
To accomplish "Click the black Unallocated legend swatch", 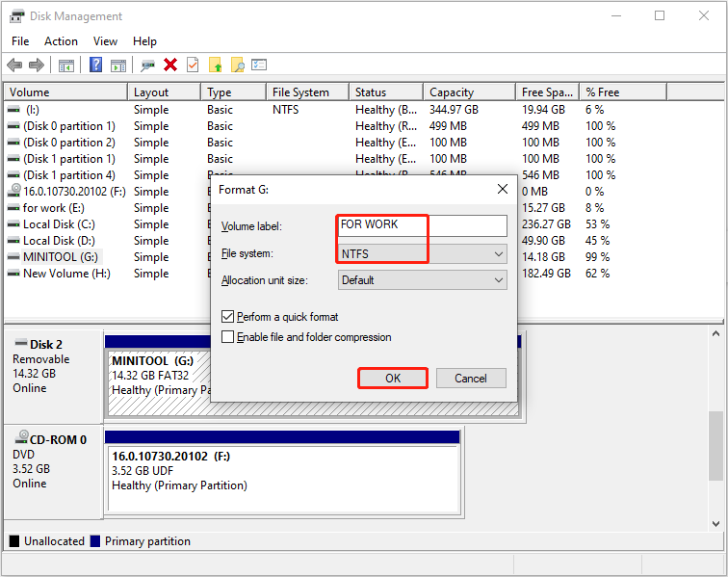I will coord(14,541).
